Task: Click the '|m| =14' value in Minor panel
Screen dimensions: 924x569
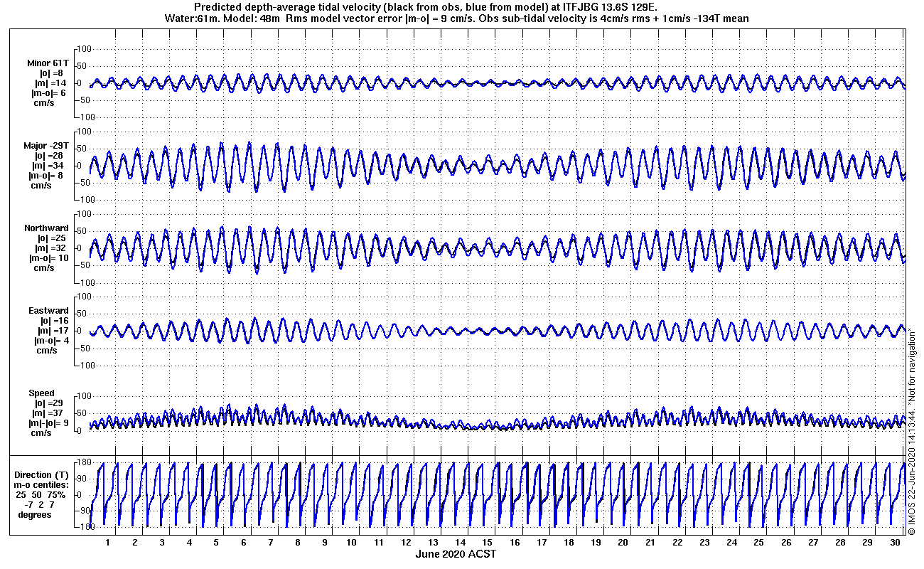Action: 50,83
